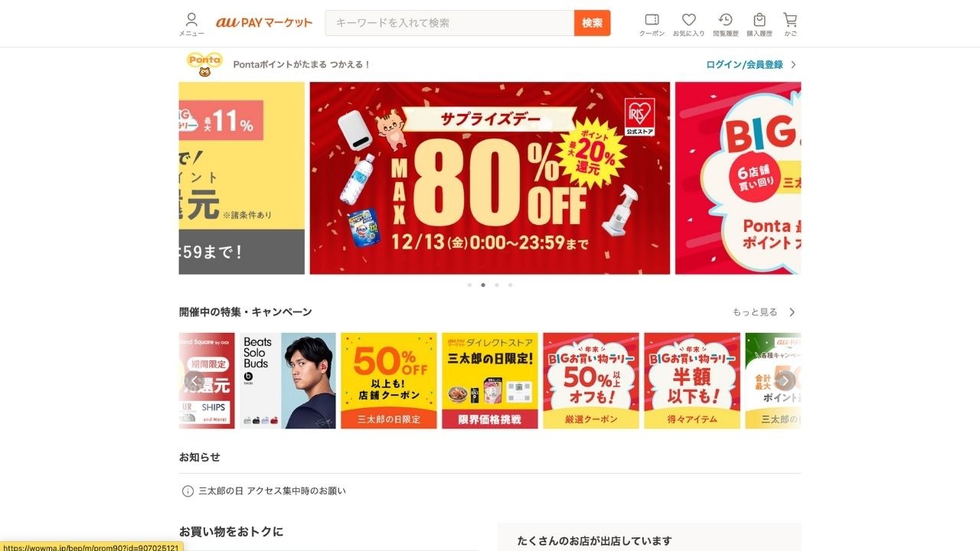Image resolution: width=980 pixels, height=551 pixels.
Task: Open 三太郎の日 アクセス集中時のお願い notice
Action: (272, 491)
